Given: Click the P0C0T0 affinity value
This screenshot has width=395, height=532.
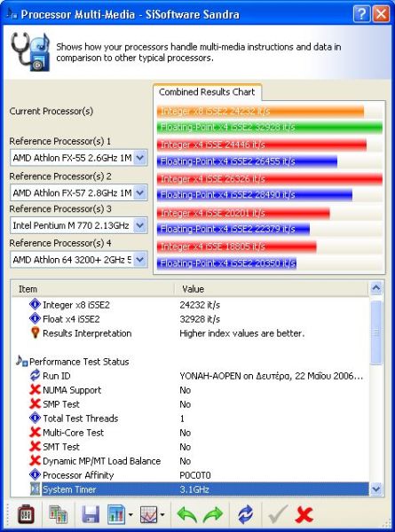Looking at the screenshot, I should pos(195,475).
